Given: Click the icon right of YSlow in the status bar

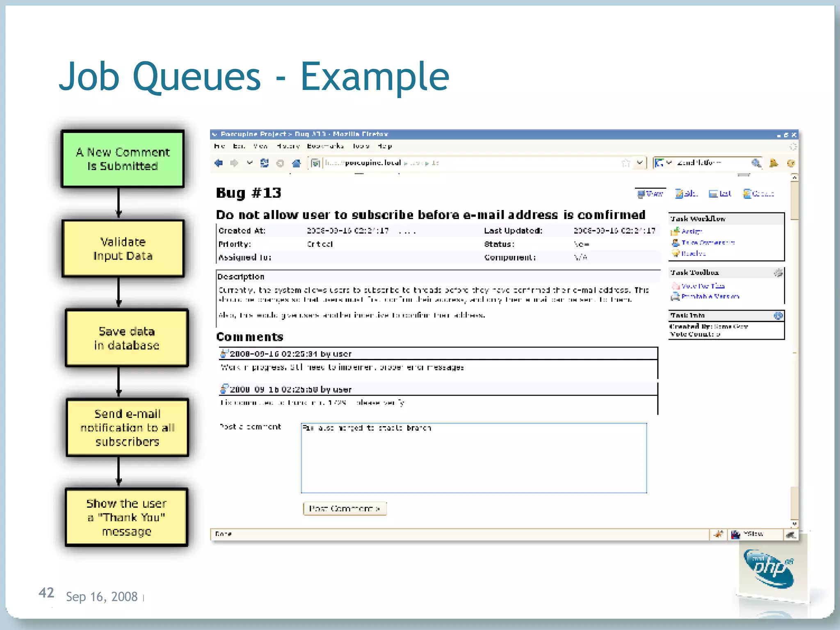Looking at the screenshot, I should point(790,534).
